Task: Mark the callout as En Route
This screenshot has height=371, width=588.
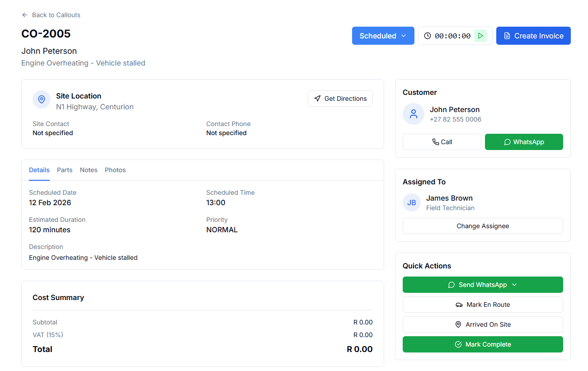Action: (483, 305)
